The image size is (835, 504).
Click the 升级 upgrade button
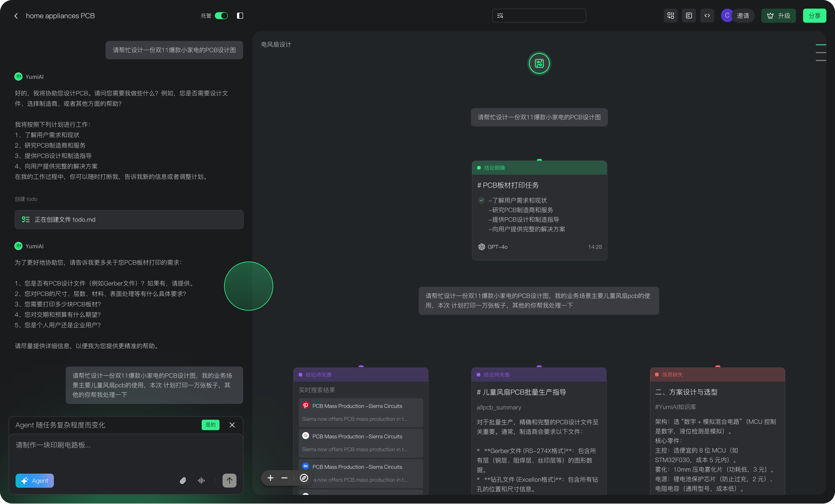(x=779, y=16)
